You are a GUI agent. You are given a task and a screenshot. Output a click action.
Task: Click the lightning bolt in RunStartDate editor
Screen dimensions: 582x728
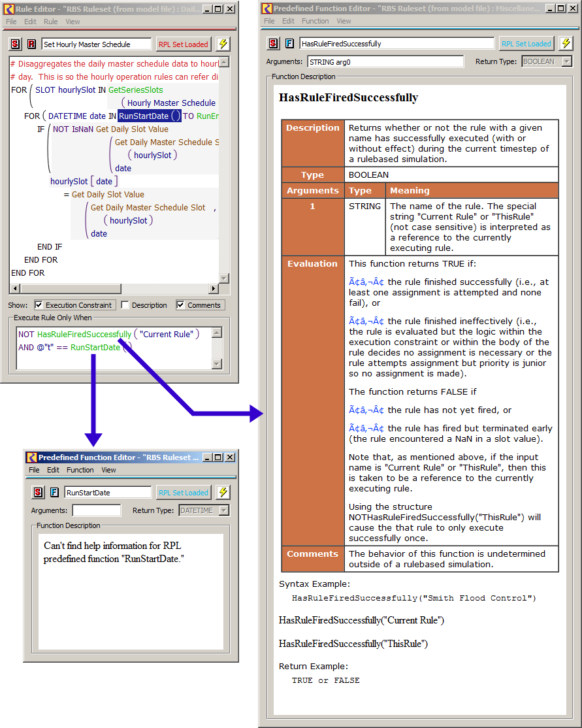(223, 492)
